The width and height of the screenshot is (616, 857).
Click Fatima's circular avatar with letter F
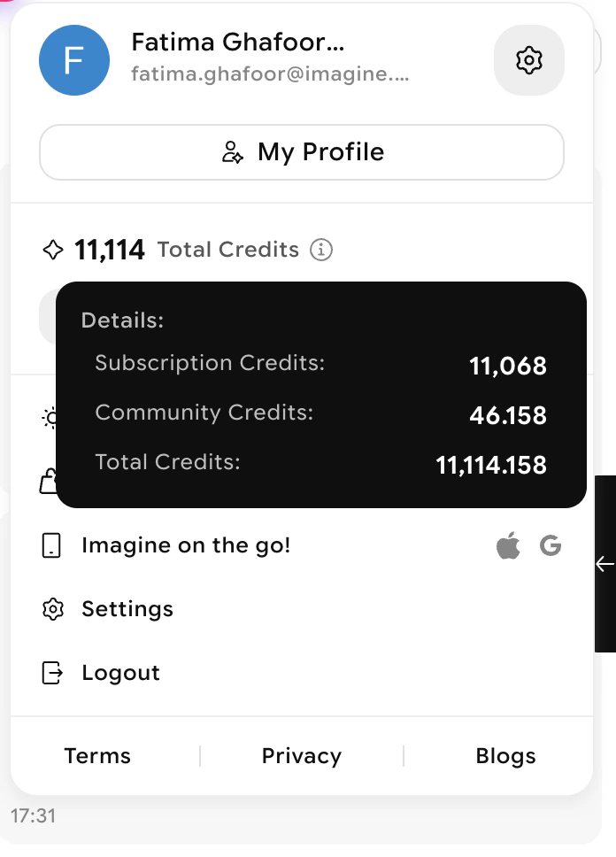(73, 60)
